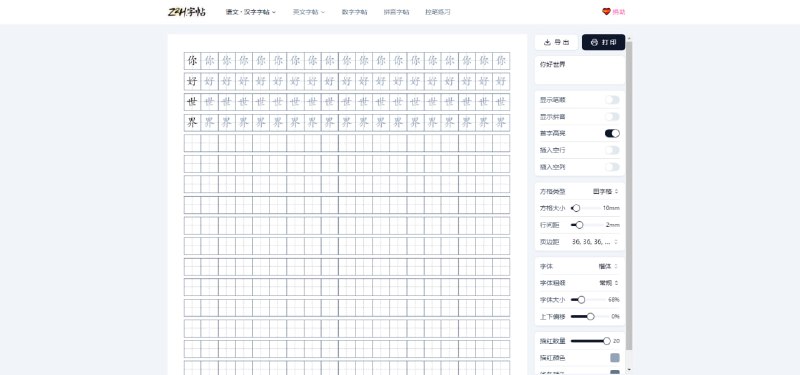
Task: Enable the 显示笔顺 toggle
Action: [612, 100]
